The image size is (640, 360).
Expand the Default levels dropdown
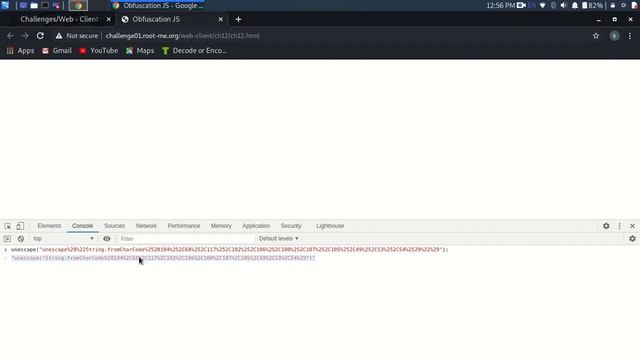tap(278, 239)
